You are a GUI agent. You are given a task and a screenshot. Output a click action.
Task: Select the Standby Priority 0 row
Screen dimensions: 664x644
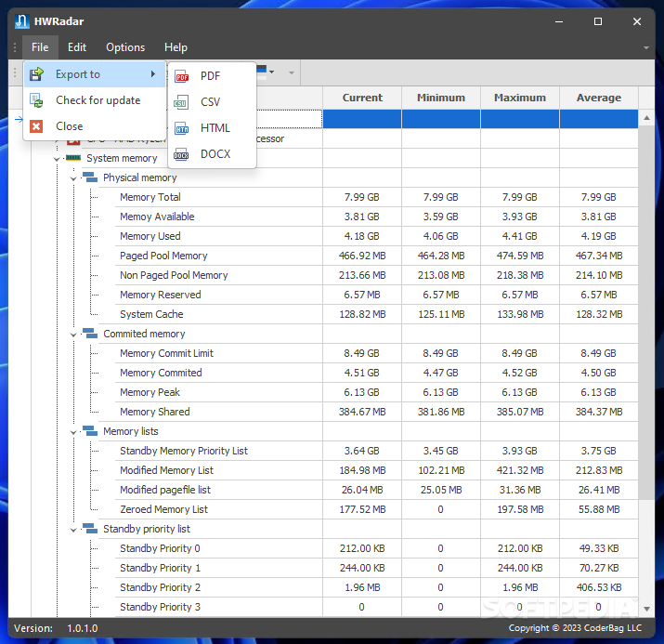pos(376,548)
